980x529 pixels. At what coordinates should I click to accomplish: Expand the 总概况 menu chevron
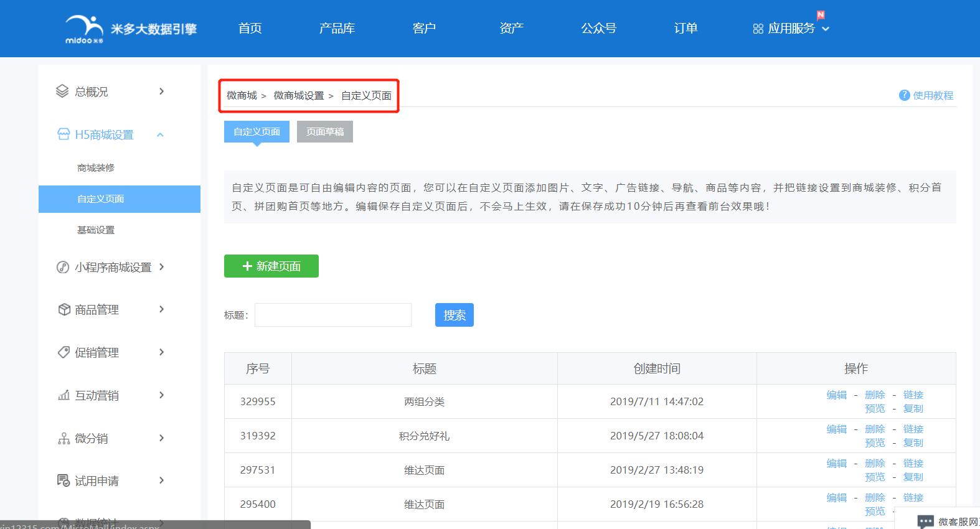(x=161, y=91)
